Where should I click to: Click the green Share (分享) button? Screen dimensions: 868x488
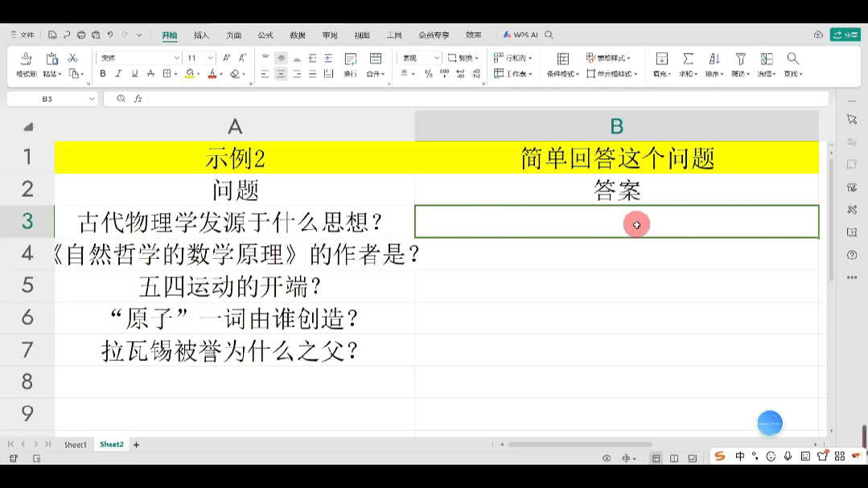pyautogui.click(x=845, y=35)
